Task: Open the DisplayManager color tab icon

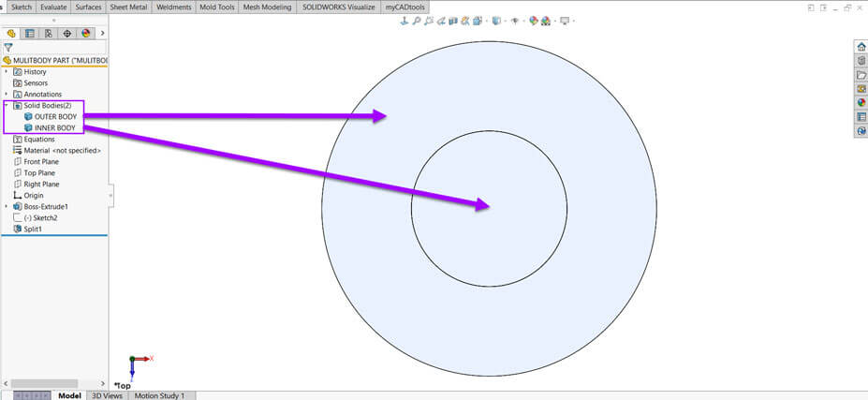Action: [85, 33]
